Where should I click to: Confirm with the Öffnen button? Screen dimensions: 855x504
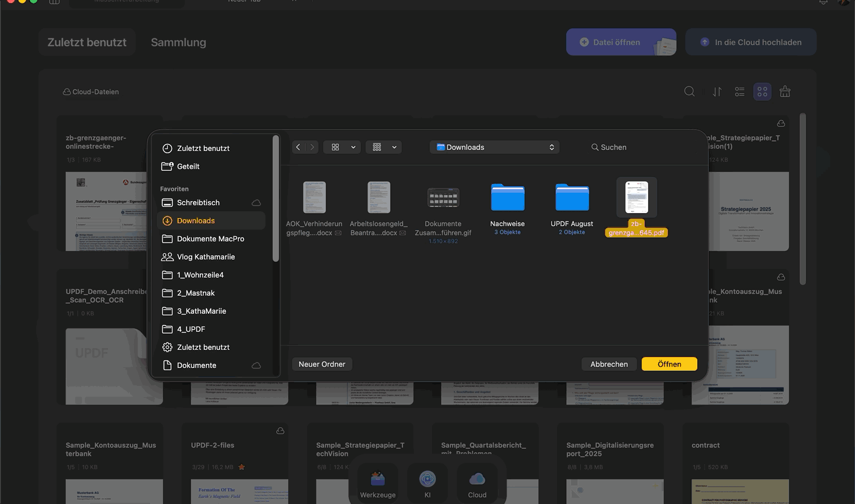[670, 364]
